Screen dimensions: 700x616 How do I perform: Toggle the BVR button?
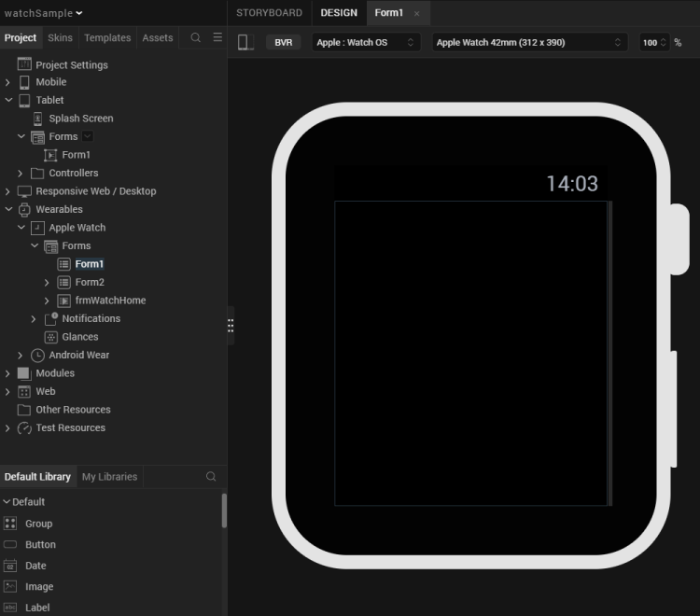click(x=284, y=43)
